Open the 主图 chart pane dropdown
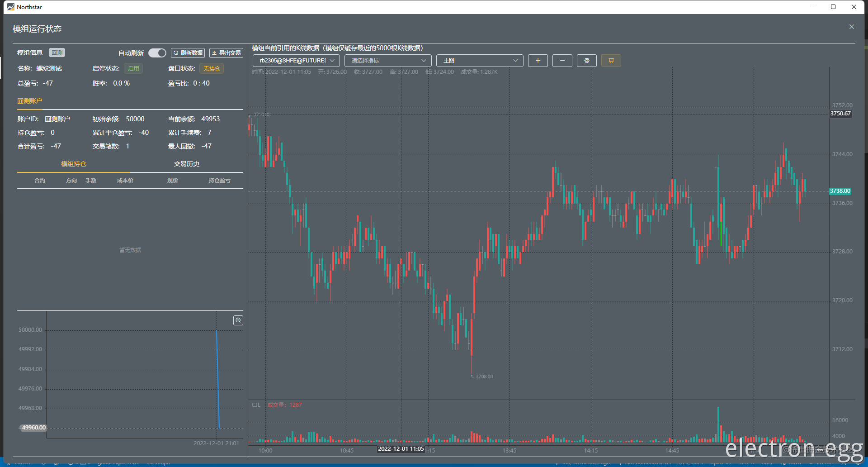 pos(480,61)
